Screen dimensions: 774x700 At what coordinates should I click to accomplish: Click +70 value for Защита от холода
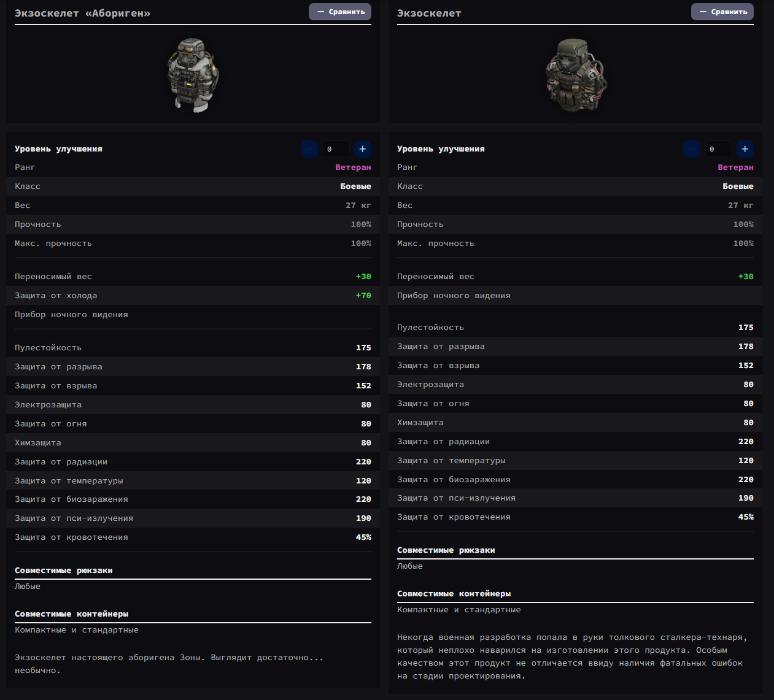click(x=363, y=296)
